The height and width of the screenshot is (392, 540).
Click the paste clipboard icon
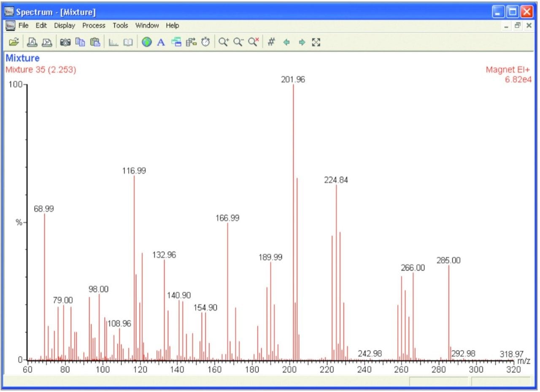(x=95, y=42)
